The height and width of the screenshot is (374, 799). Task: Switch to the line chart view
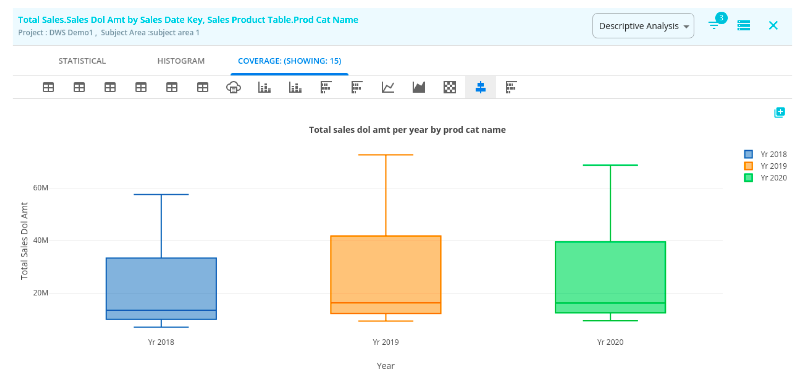388,88
